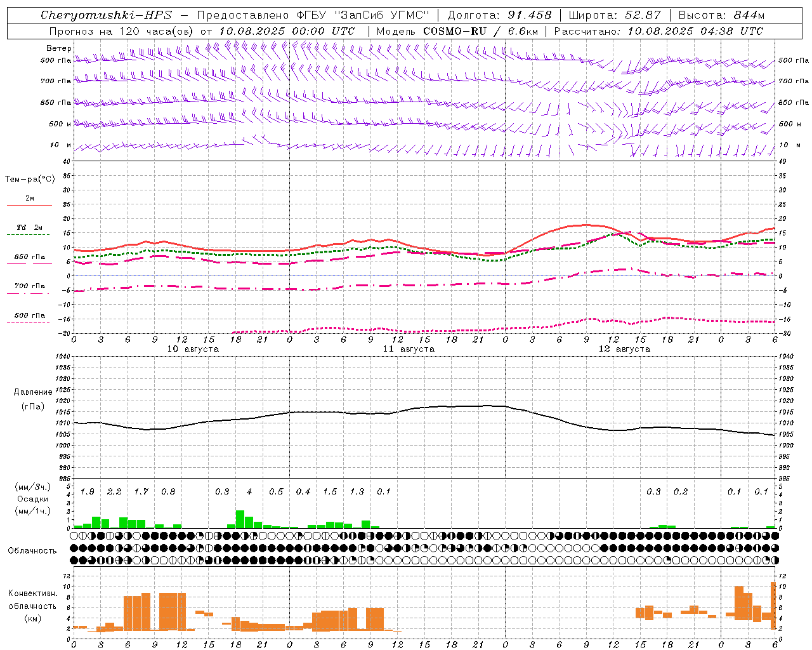Viewport: 812px width, 650px height.
Task: Click the "(мм/3ч.)" units label
Action: click(x=33, y=487)
